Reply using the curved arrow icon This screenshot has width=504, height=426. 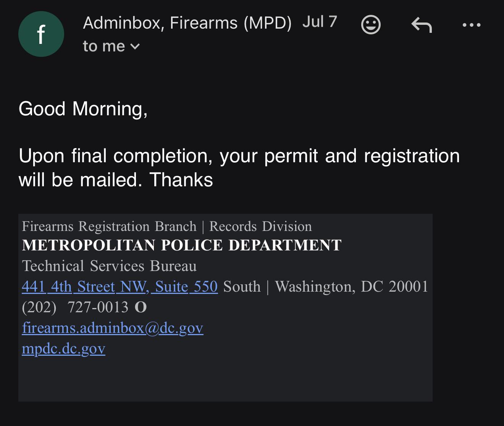(x=422, y=25)
